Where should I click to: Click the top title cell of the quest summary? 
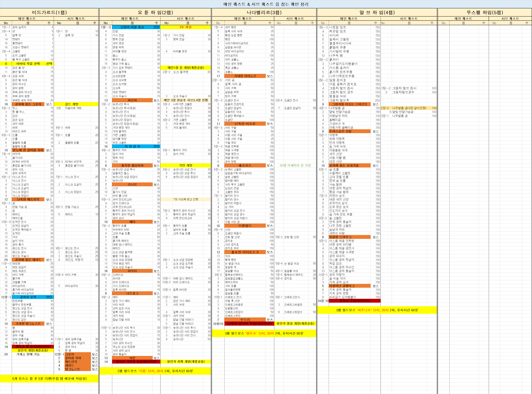click(x=266, y=4)
